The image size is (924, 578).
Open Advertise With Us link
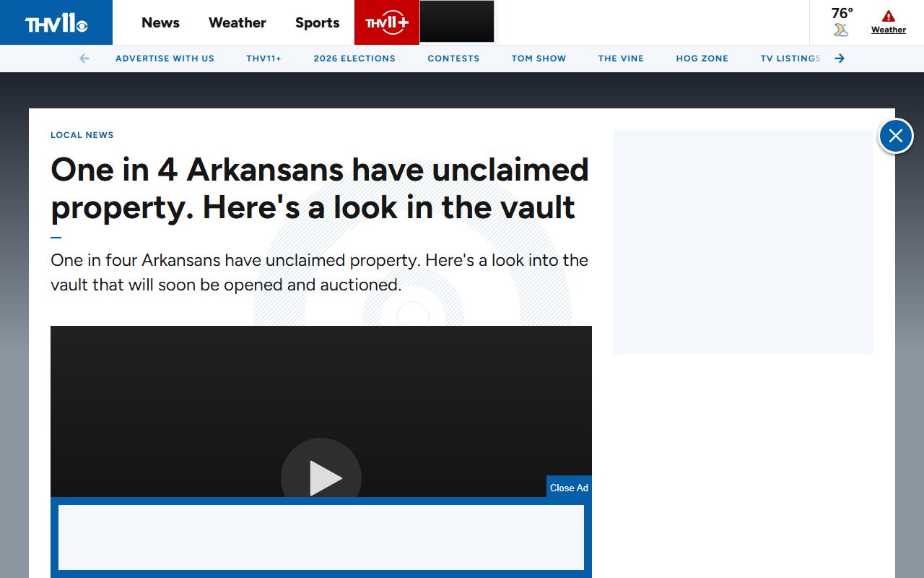[165, 59]
